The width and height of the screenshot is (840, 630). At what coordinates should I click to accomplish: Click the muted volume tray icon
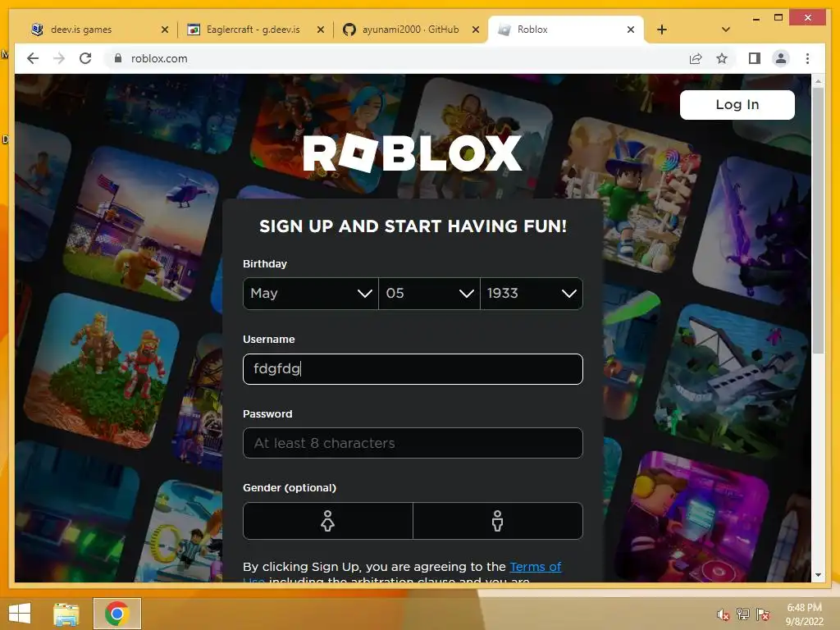point(723,614)
